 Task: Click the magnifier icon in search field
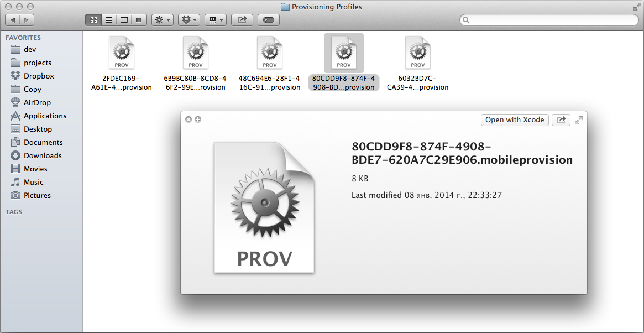click(466, 20)
